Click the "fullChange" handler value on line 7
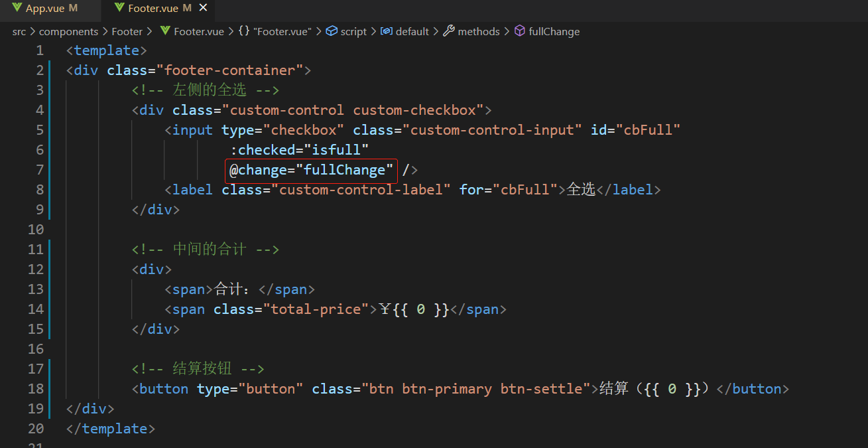Viewport: 868px width, 448px height. tap(344, 170)
